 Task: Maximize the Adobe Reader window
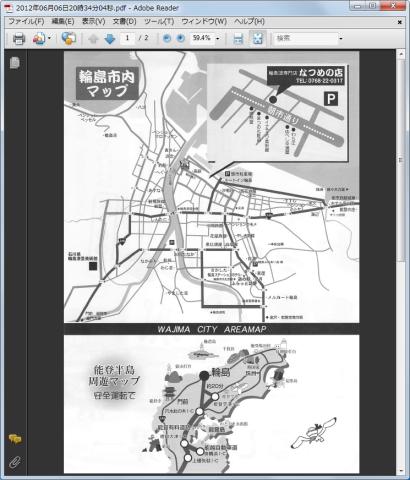(373, 6)
